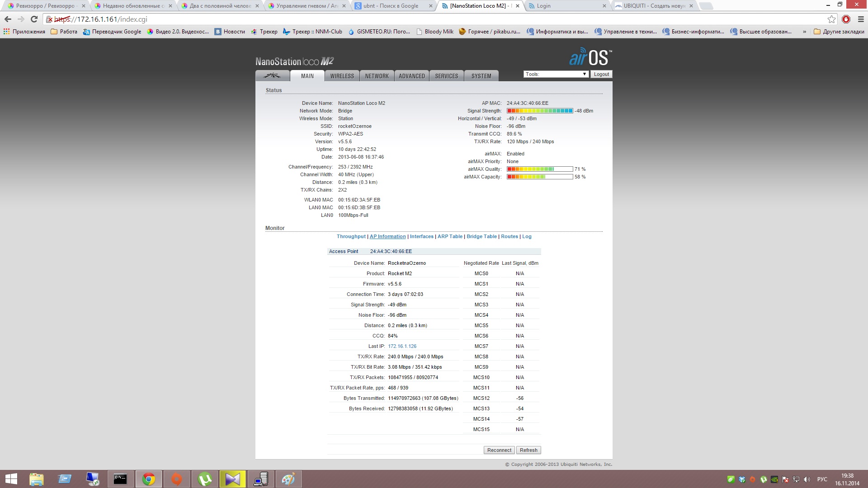The width and height of the screenshot is (868, 488).
Task: Click the Windows Start button
Action: pos(11,479)
